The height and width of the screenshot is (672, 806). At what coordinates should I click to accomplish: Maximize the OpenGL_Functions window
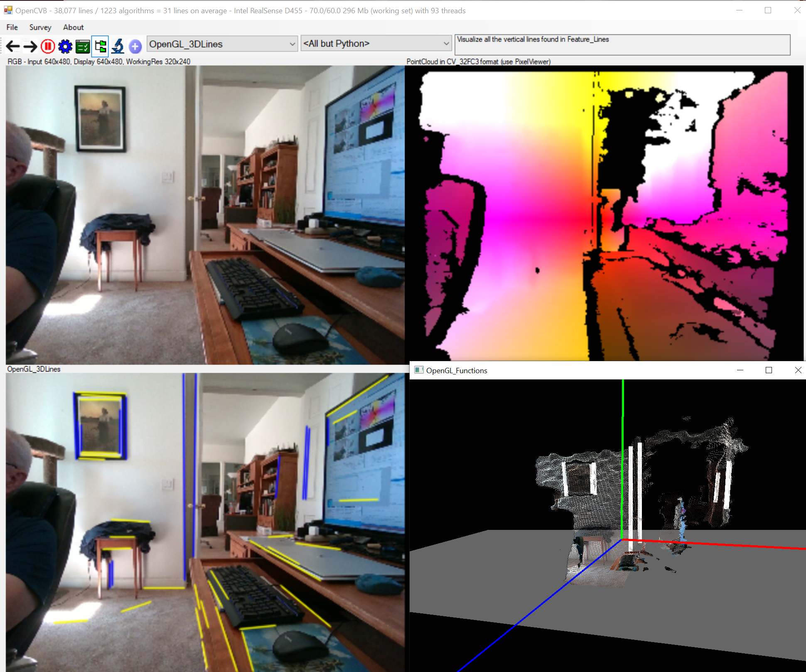click(x=769, y=370)
